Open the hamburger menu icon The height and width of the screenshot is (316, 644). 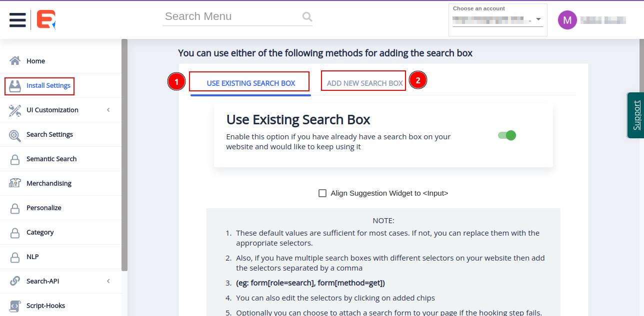pyautogui.click(x=17, y=19)
